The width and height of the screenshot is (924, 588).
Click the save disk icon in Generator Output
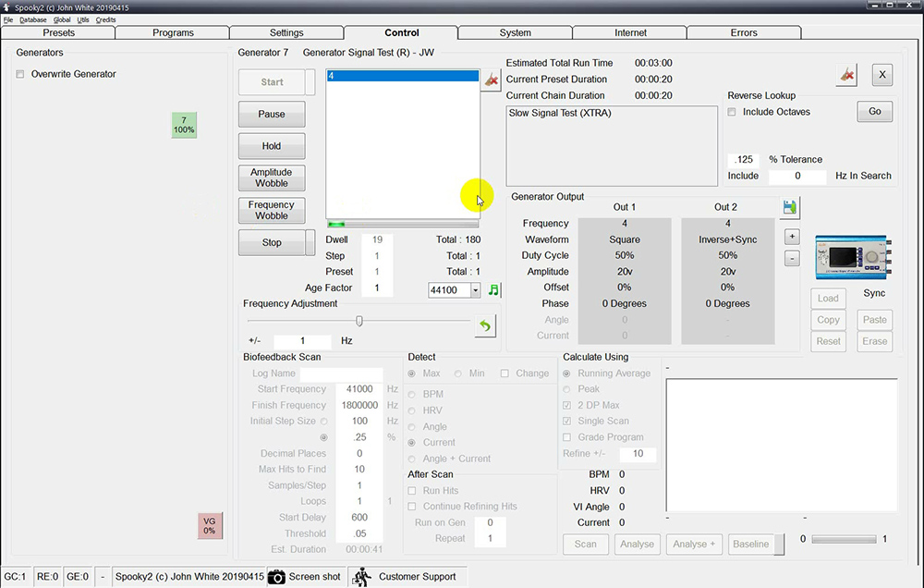tap(790, 208)
